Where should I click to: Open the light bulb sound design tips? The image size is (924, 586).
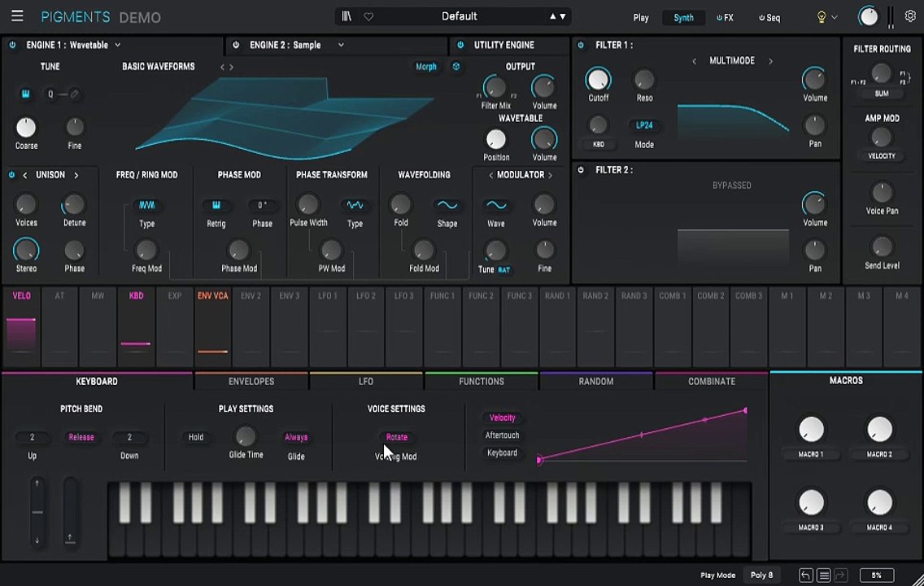pyautogui.click(x=821, y=17)
